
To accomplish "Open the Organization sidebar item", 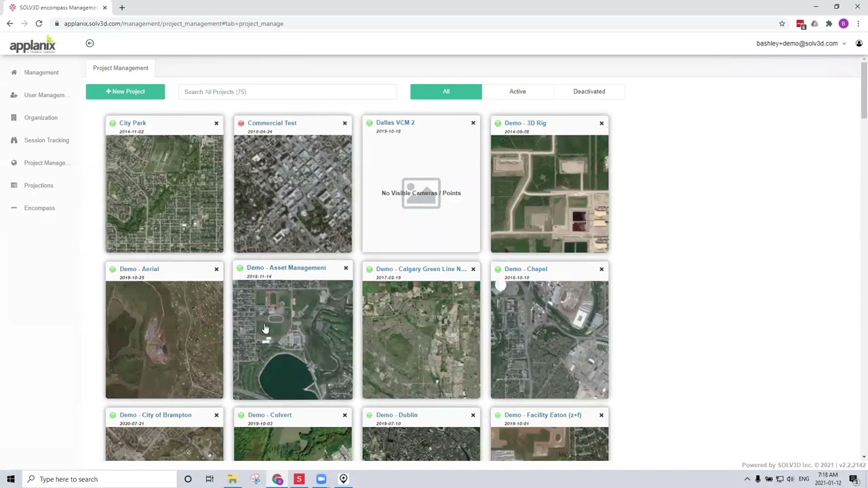I will 41,118.
